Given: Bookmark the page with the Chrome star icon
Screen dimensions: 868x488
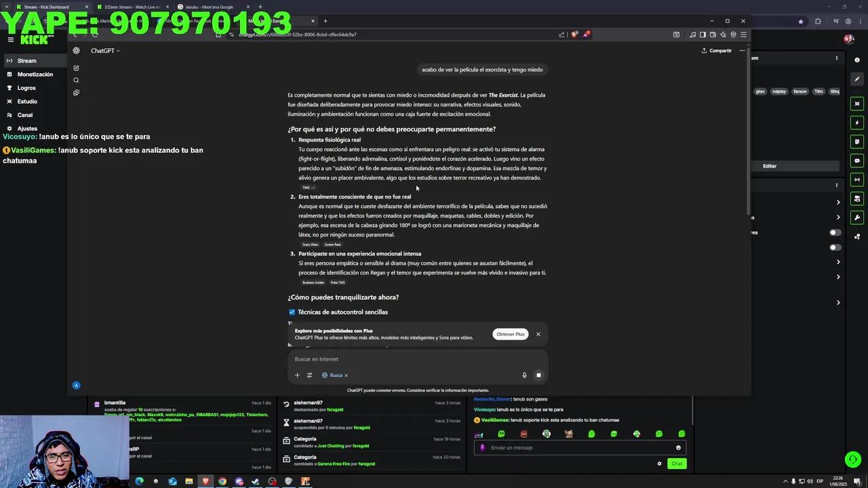Looking at the screenshot, I should click(x=801, y=21).
